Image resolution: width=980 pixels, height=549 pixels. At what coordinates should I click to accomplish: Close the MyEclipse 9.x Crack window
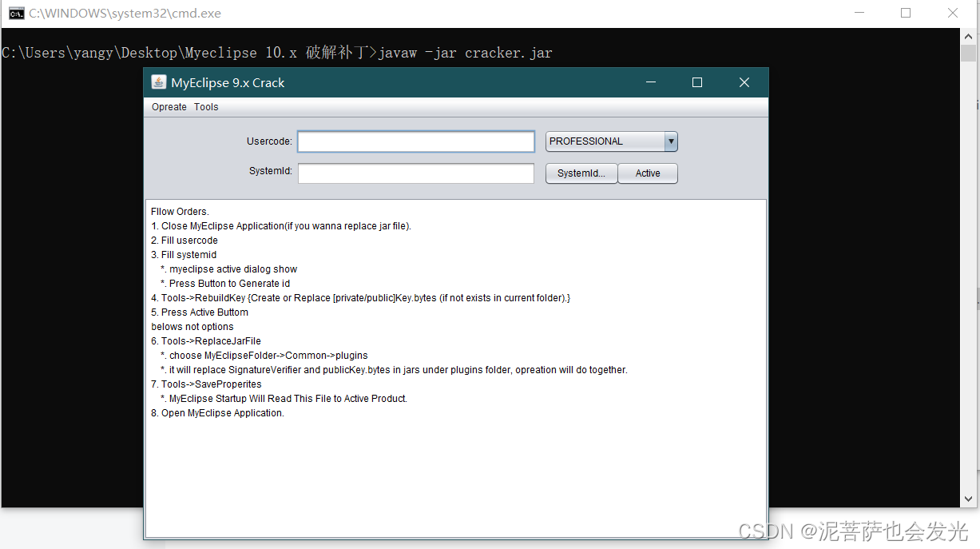coord(744,82)
